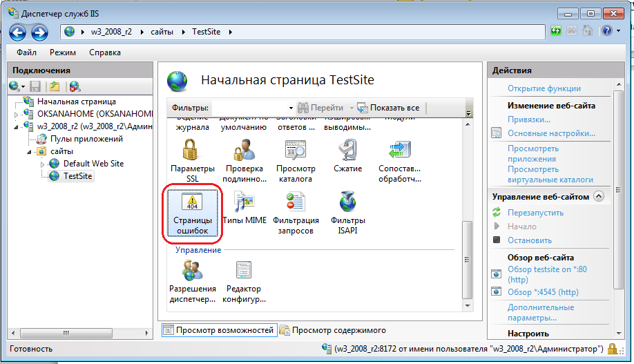Click сайты in the address breadcrumb
Screen dimensions: 634x364
162,32
